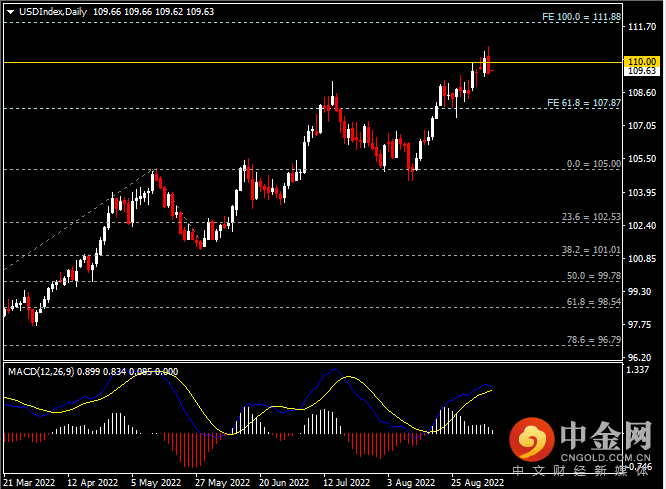Select the 0.0 = 105.00 Fibonacci label
Screen dimensions: 666x489
[x=593, y=164]
